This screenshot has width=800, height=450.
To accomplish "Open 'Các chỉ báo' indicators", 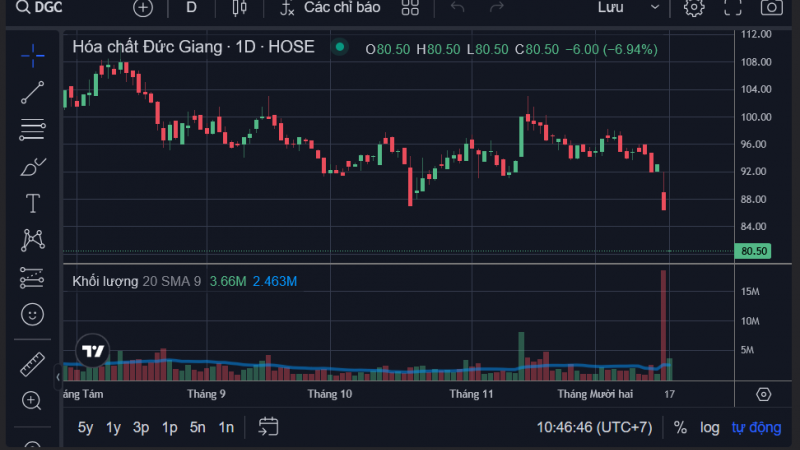I will (330, 8).
